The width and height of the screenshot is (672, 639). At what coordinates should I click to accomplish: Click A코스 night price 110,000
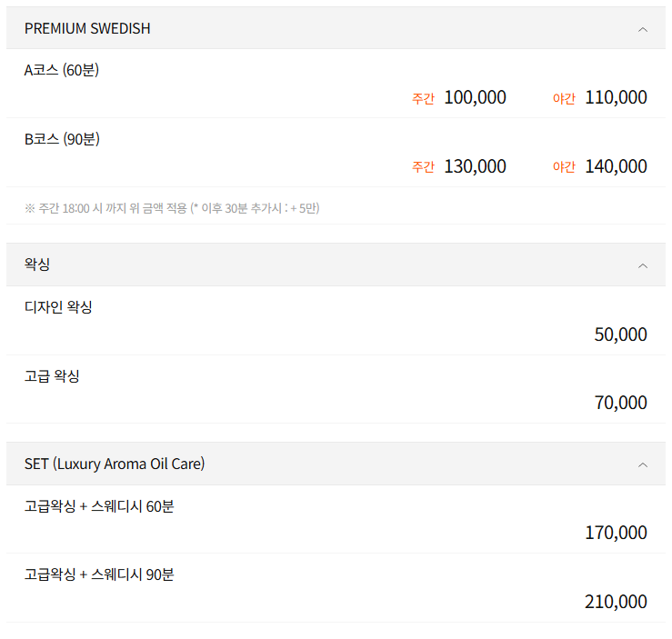point(616,97)
